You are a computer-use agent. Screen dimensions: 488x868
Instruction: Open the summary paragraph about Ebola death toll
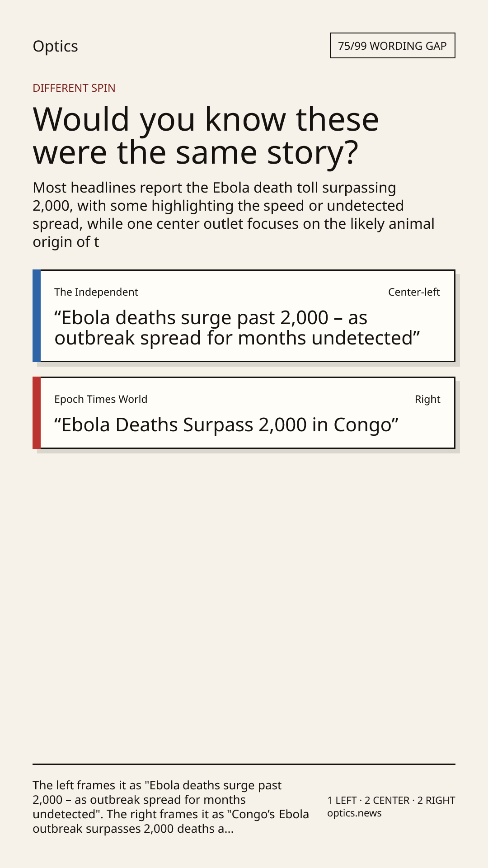(234, 215)
